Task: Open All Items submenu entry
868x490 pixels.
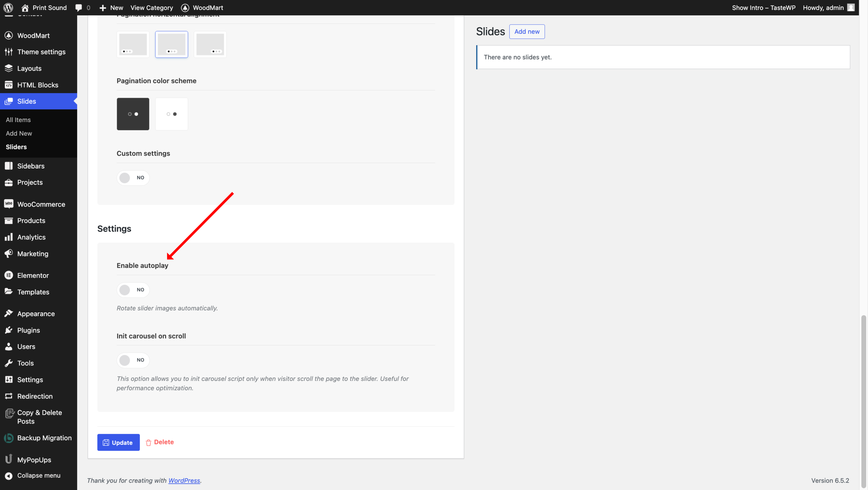Action: tap(18, 120)
